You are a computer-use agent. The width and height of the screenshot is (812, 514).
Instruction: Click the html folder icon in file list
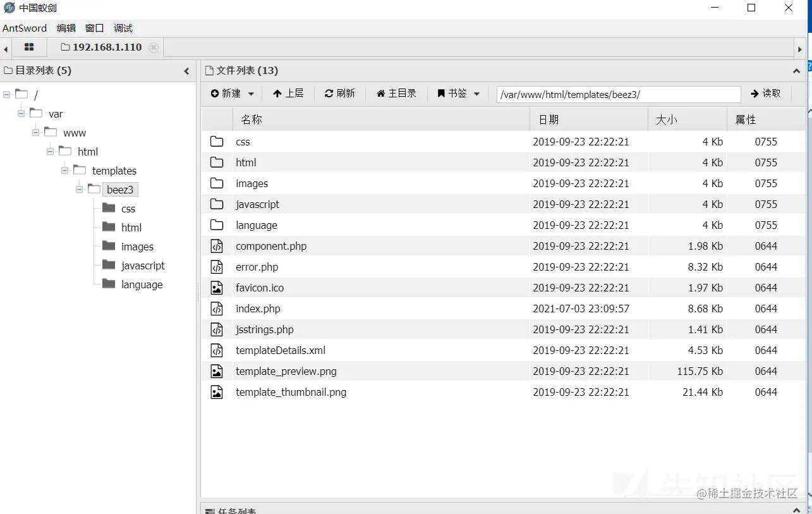click(217, 162)
